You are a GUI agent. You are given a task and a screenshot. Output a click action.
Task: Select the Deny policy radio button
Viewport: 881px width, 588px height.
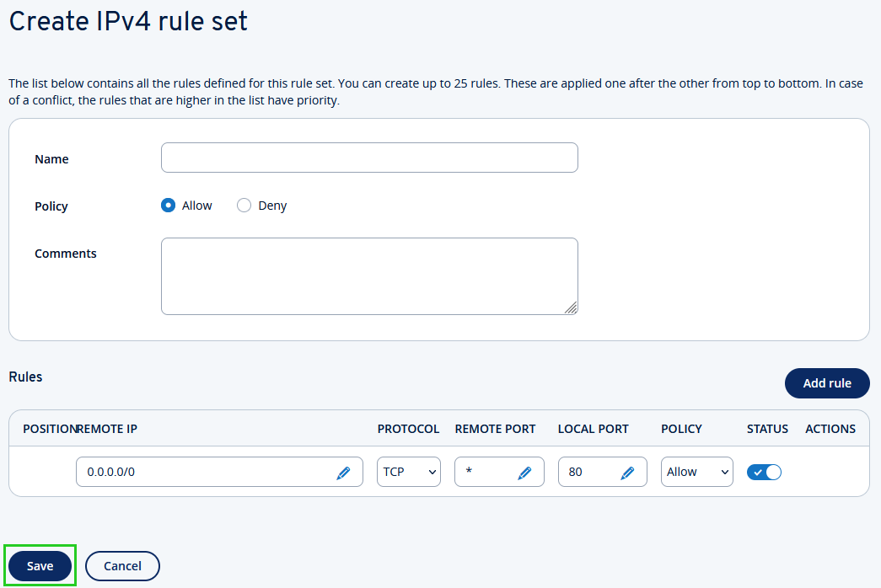click(x=244, y=206)
